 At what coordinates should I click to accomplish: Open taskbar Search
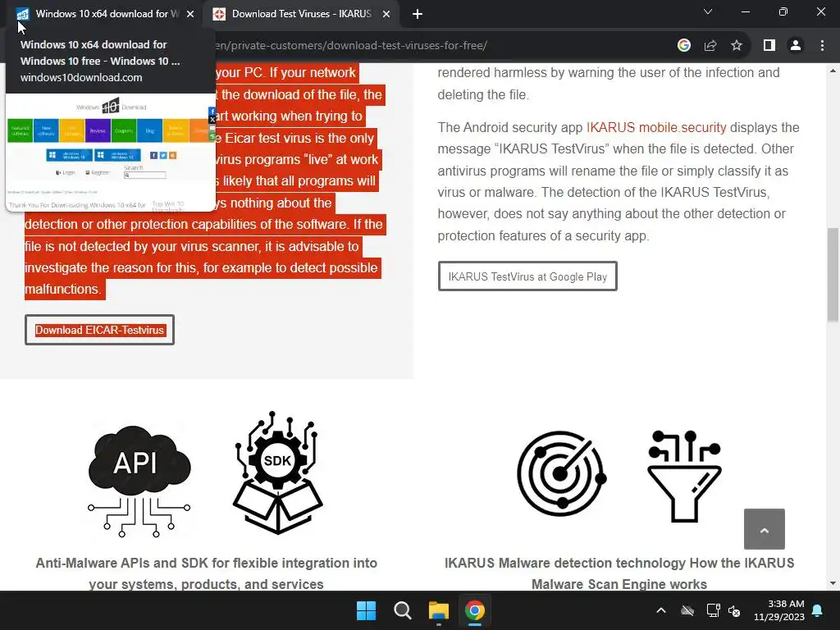click(x=402, y=610)
